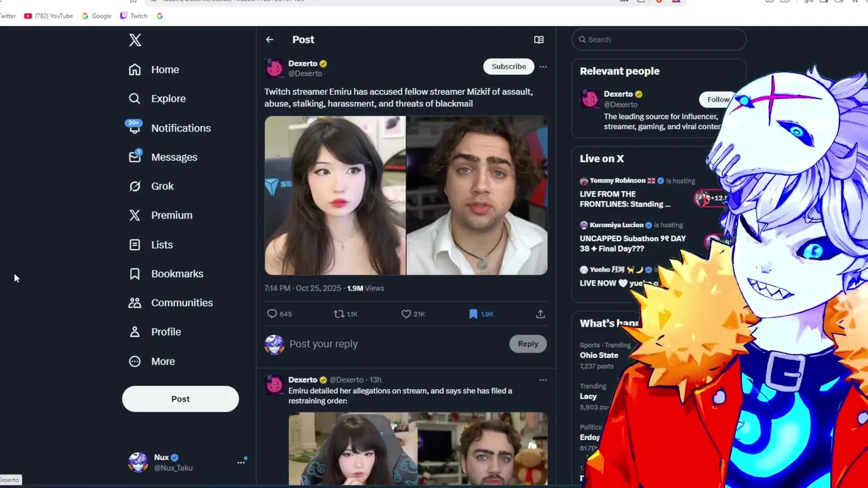The height and width of the screenshot is (488, 868).
Task: Open Dexerto's avatar on the reply post
Action: tap(275, 385)
